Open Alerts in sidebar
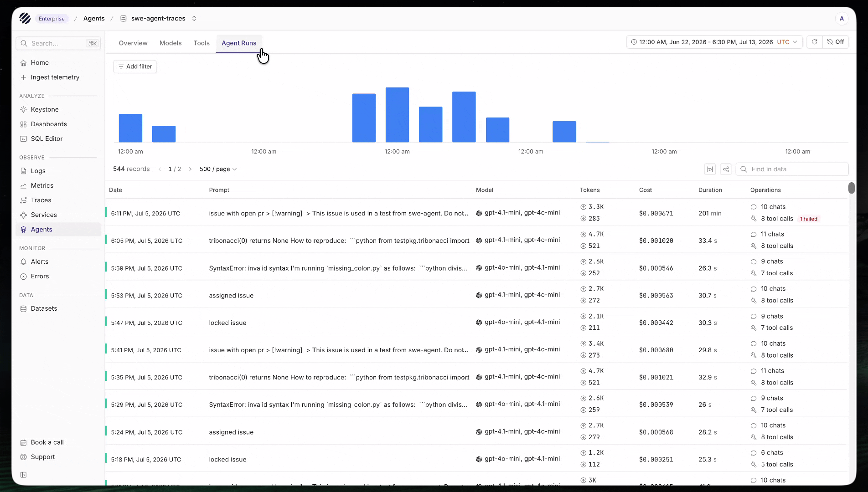Viewport: 868px width, 492px height. pos(58,261)
